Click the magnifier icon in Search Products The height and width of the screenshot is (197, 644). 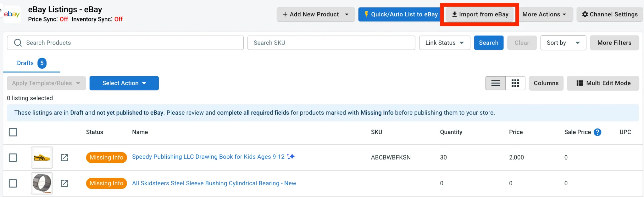[x=18, y=43]
